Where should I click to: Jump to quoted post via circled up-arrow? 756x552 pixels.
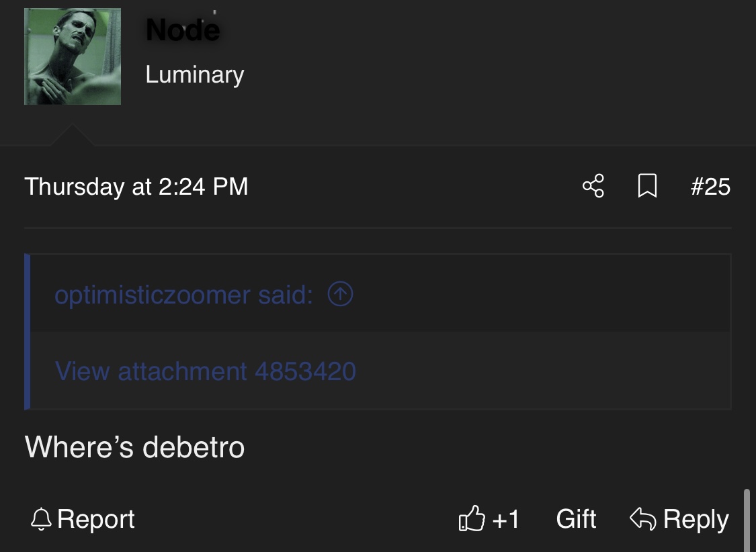[340, 294]
